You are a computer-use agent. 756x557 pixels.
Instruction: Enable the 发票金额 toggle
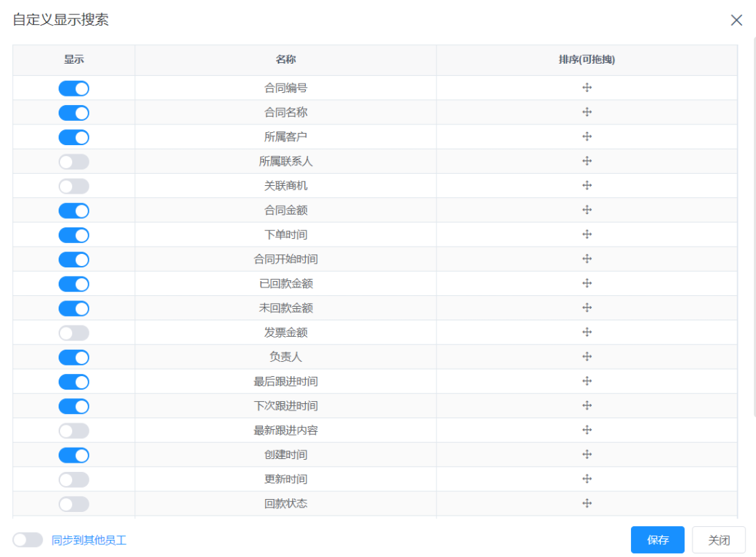74,332
